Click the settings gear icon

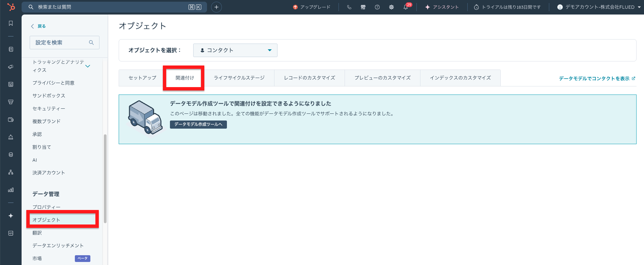391,7
